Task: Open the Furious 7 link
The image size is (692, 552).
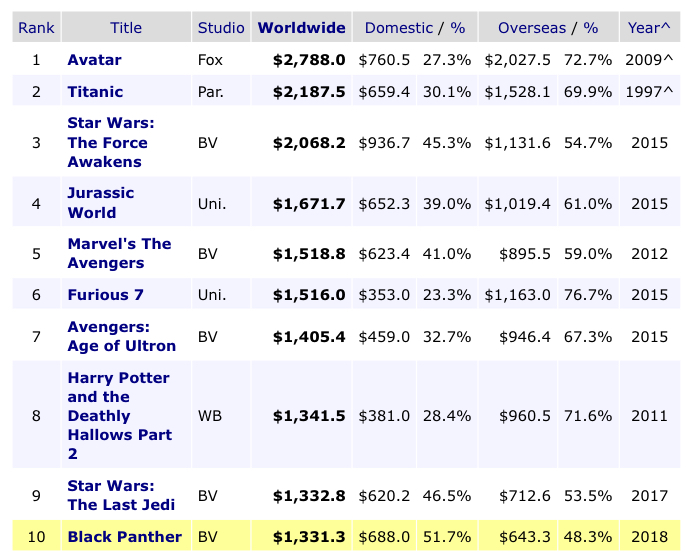Action: 112,294
